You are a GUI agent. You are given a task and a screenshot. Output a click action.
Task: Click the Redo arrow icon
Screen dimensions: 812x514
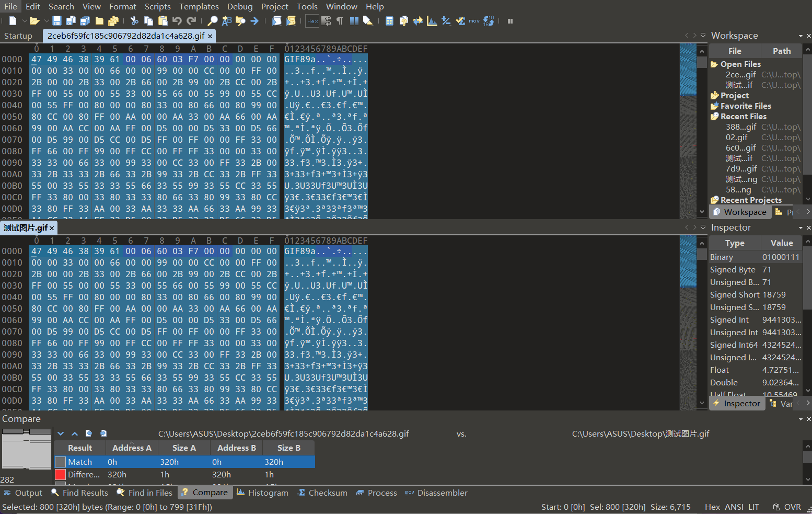point(191,21)
